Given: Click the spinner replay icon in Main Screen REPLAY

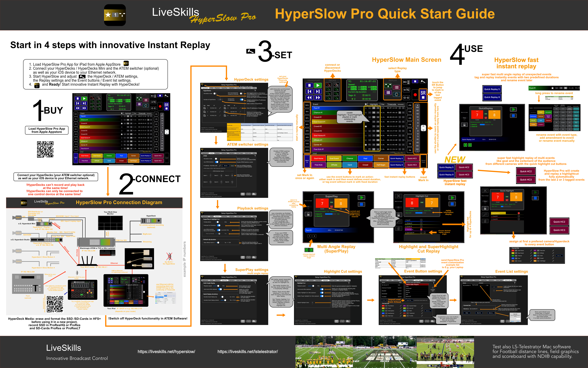Looking at the screenshot, I should tap(397, 94).
